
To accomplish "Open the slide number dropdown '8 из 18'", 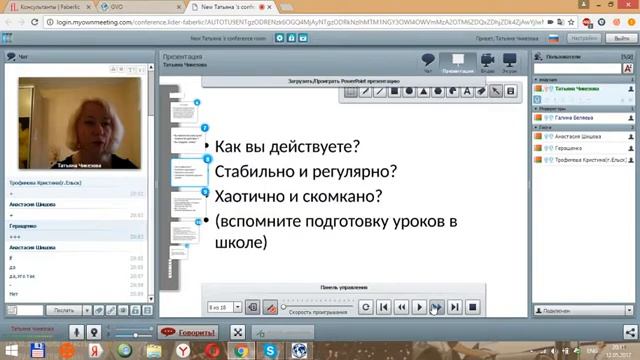I will click(237, 307).
